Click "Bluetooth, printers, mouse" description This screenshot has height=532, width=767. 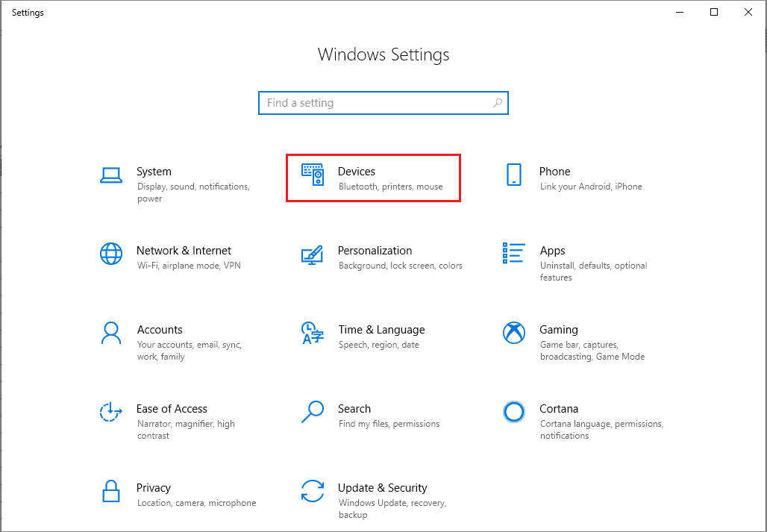[x=391, y=187]
